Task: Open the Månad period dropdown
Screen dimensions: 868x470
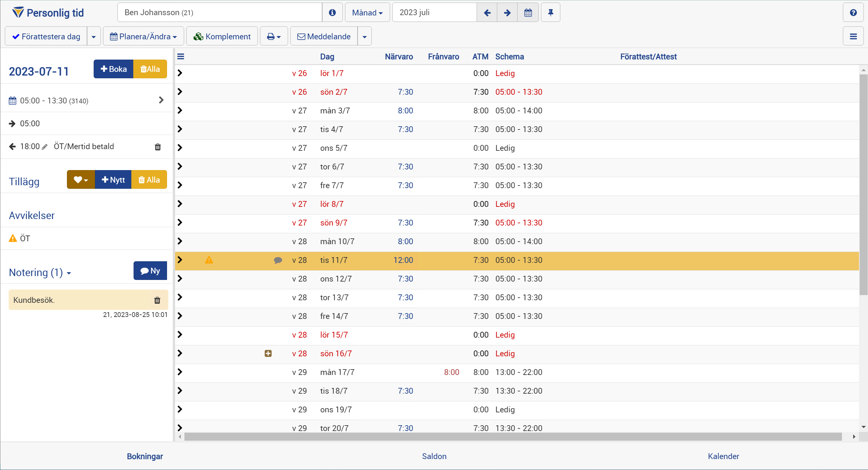Action: [367, 13]
